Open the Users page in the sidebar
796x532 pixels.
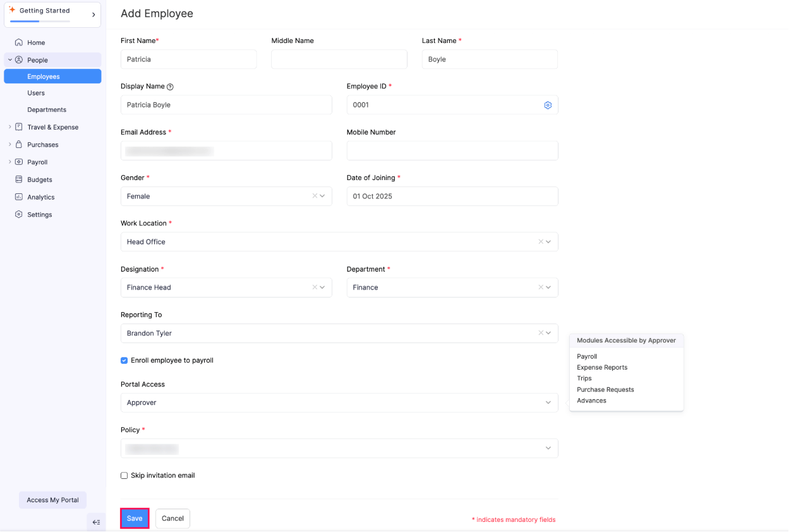36,94
